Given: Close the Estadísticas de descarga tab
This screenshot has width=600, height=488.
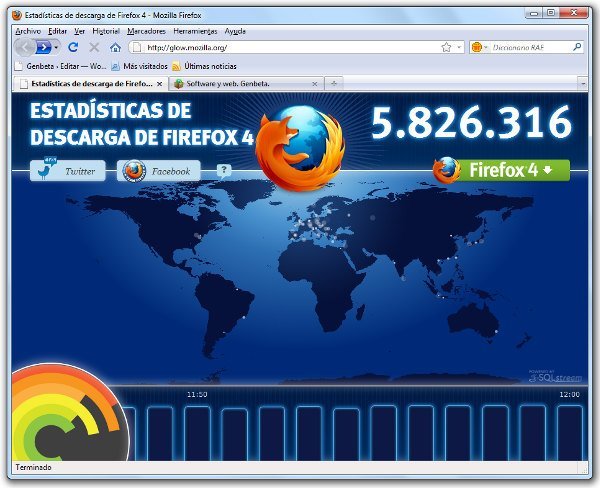Looking at the screenshot, I should pos(160,84).
